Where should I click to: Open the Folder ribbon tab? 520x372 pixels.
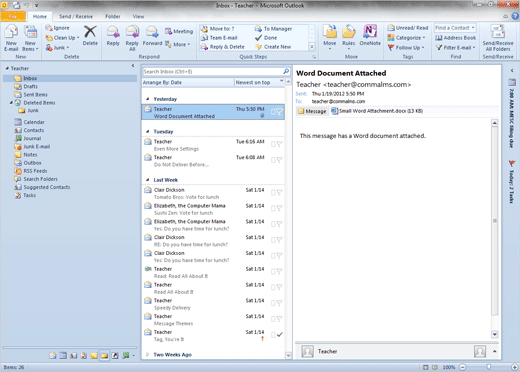[x=113, y=16]
